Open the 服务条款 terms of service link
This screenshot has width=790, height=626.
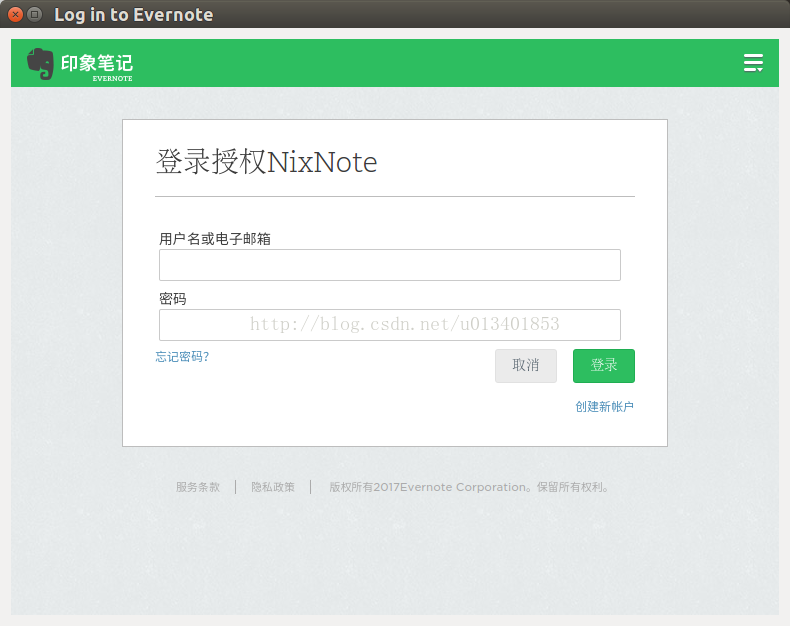coord(198,487)
